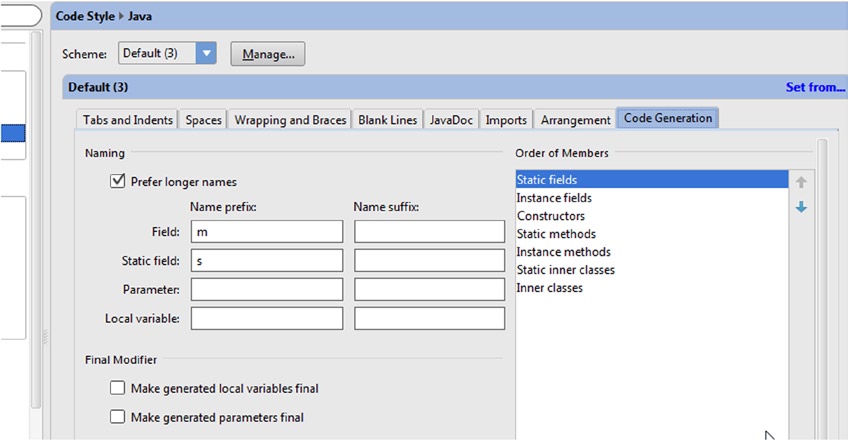This screenshot has height=440, width=848.
Task: Switch to the Imports tab
Action: pyautogui.click(x=506, y=120)
